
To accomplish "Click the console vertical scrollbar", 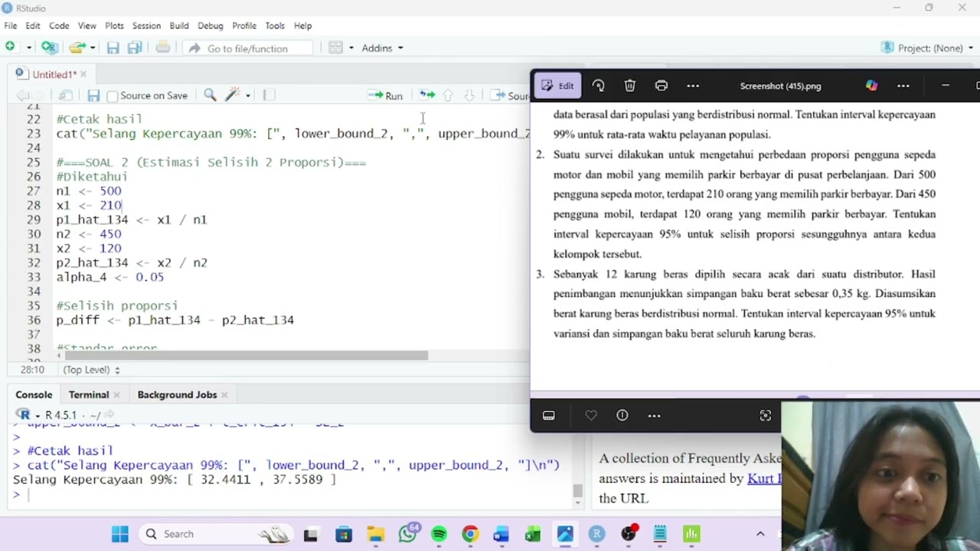I will click(578, 492).
